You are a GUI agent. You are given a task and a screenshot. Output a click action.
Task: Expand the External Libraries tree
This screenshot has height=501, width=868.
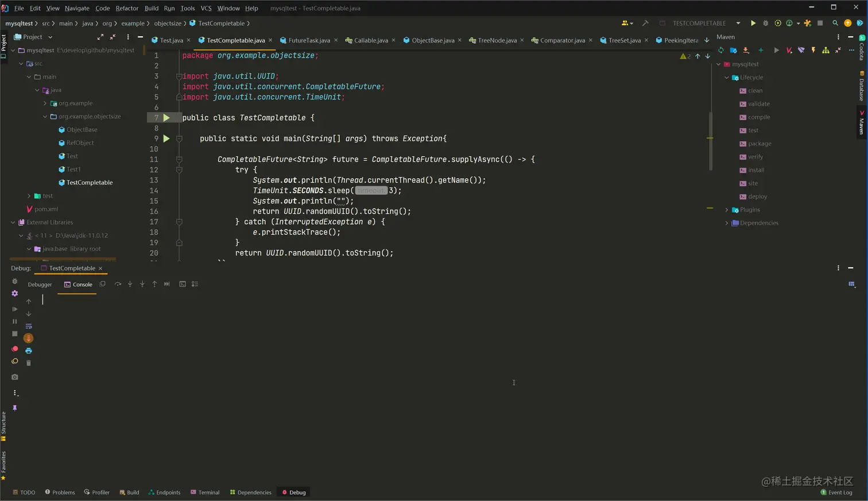pyautogui.click(x=12, y=222)
